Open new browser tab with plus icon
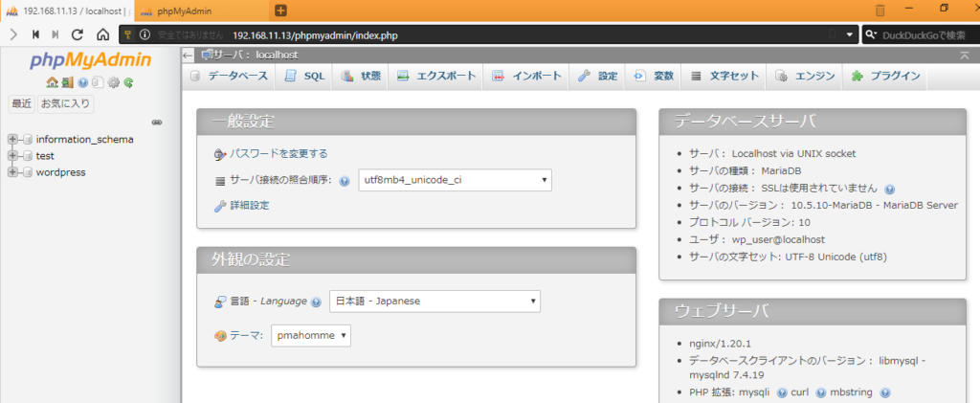 coord(281,11)
